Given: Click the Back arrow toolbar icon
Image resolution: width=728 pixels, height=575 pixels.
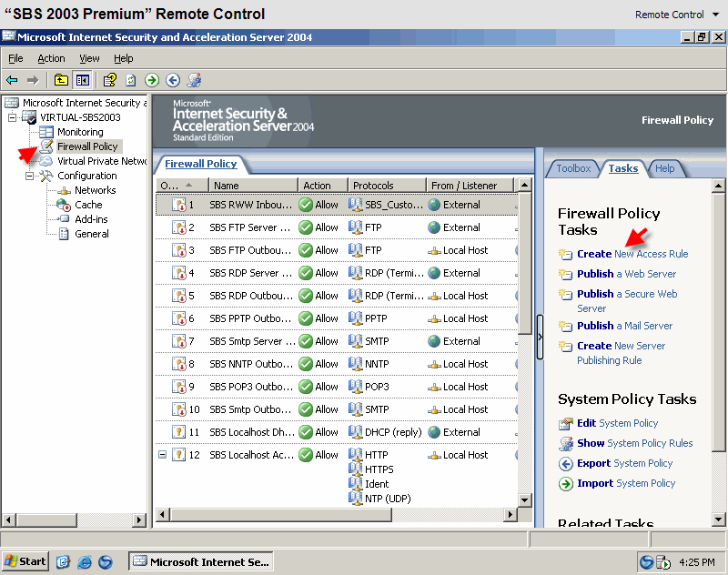Looking at the screenshot, I should tap(12, 80).
